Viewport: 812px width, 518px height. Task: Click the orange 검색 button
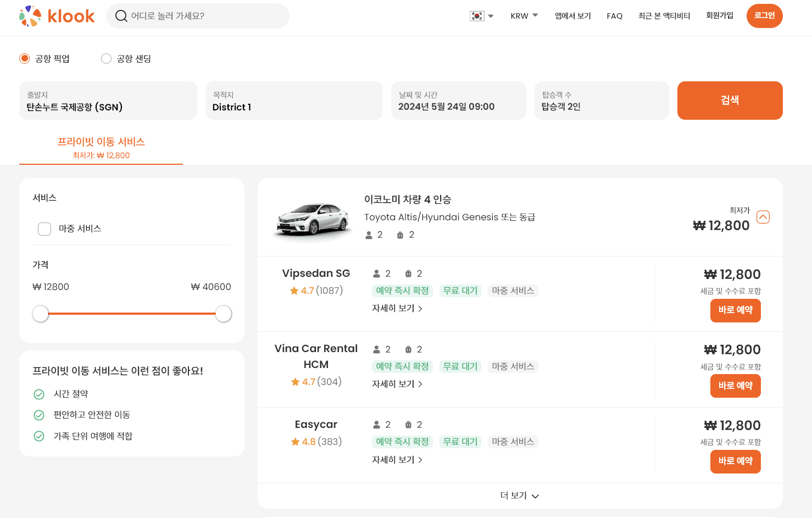(730, 101)
